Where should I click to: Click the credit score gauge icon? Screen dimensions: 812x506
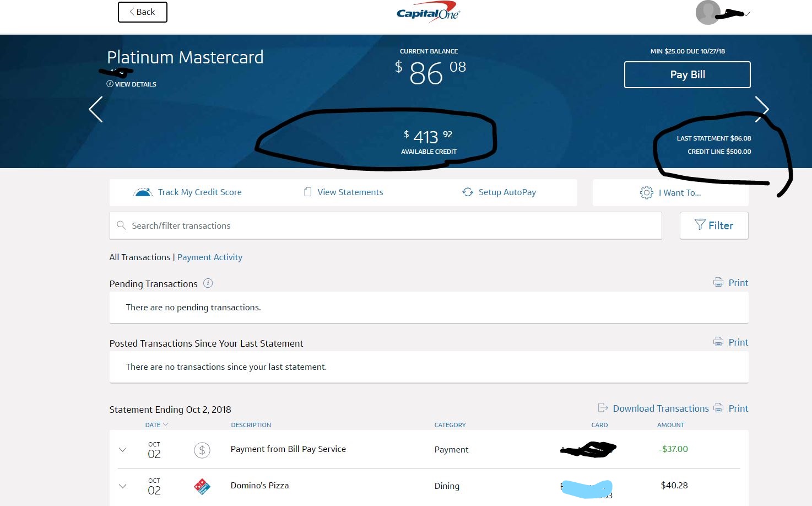click(x=143, y=192)
